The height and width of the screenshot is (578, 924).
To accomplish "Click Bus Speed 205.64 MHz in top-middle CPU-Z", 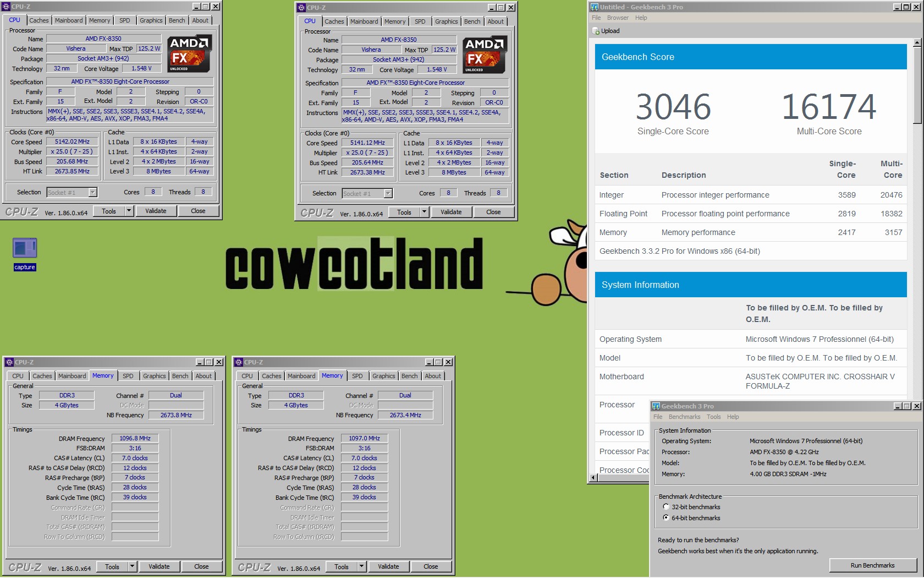I will (367, 162).
